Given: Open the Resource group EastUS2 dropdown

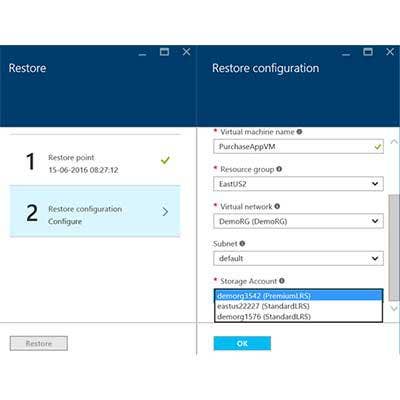Looking at the screenshot, I should coord(298,184).
